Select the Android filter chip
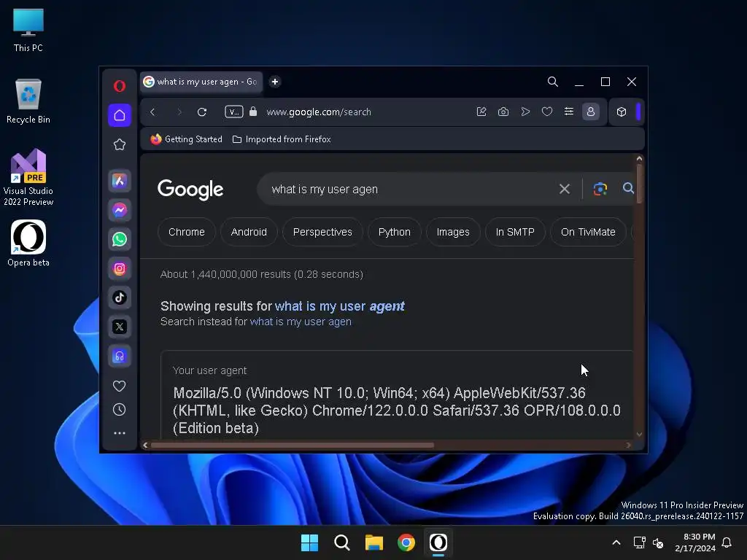Viewport: 747px width, 560px height. tap(249, 232)
